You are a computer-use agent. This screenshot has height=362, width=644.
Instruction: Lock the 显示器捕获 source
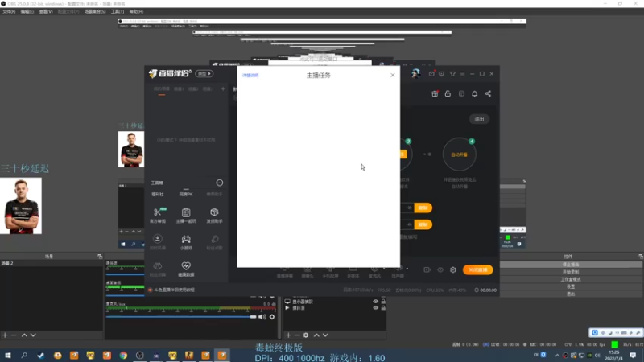(383, 302)
